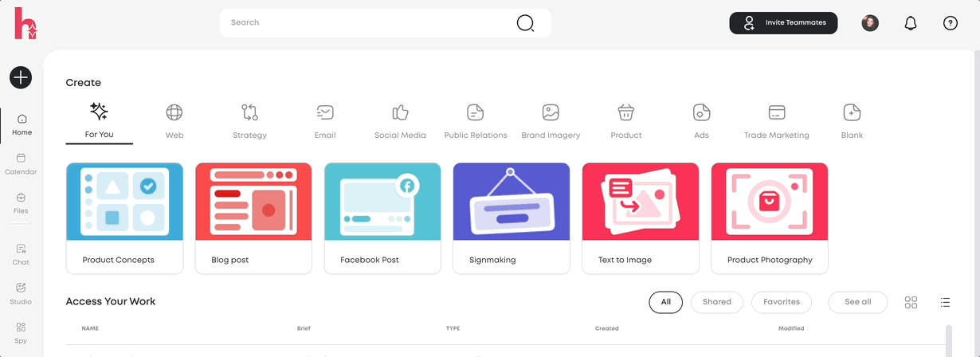Open the Product Concepts card
Screen dimensions: 980x357
pos(124,218)
